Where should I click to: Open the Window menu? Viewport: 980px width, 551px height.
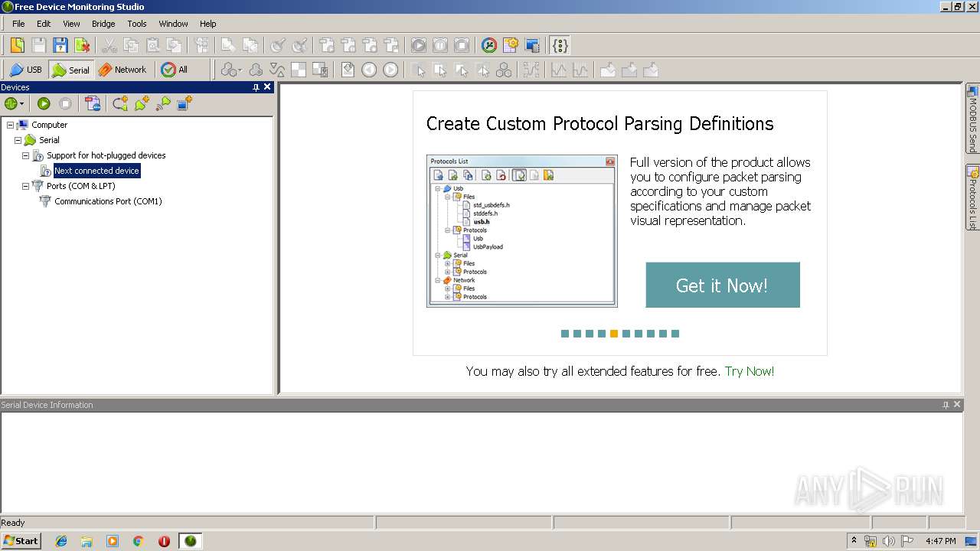(173, 24)
